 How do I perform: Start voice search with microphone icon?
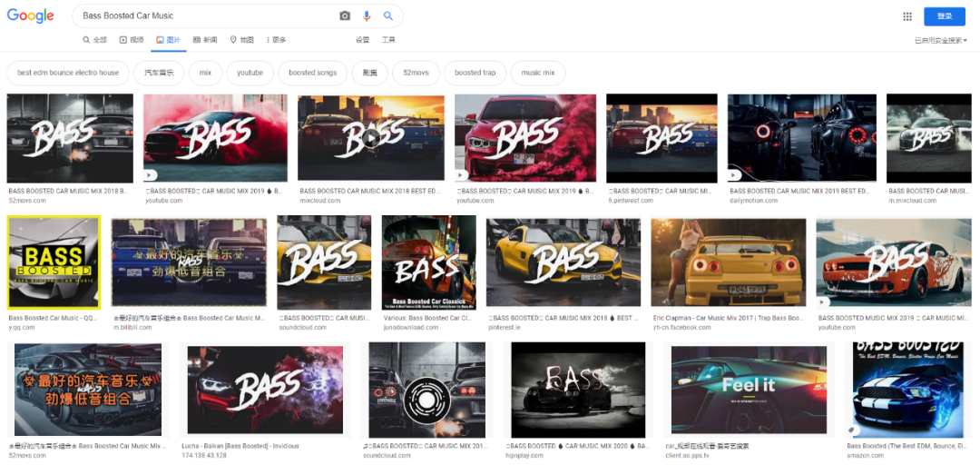click(x=367, y=15)
